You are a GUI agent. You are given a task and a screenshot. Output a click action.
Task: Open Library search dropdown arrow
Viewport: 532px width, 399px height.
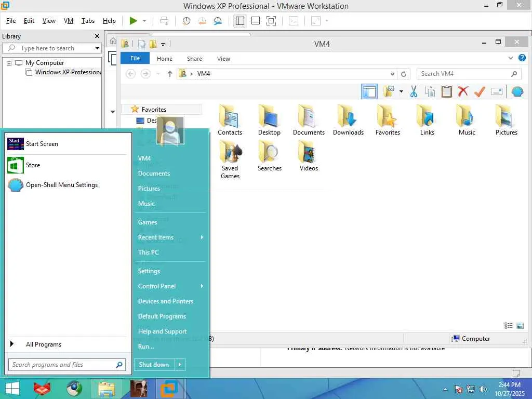[x=97, y=48]
